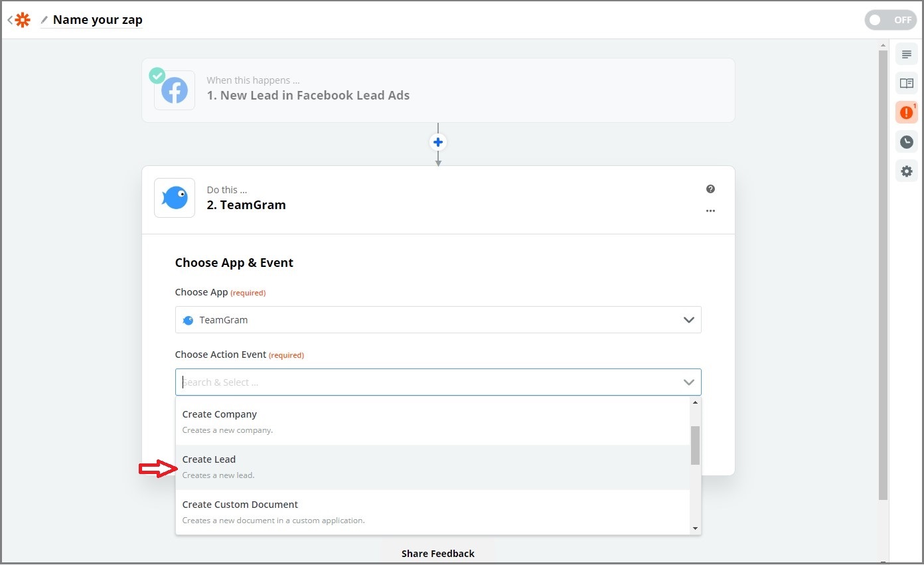This screenshot has height=565, width=924.
Task: Click the green checkmark on trigger step
Action: coord(157,75)
